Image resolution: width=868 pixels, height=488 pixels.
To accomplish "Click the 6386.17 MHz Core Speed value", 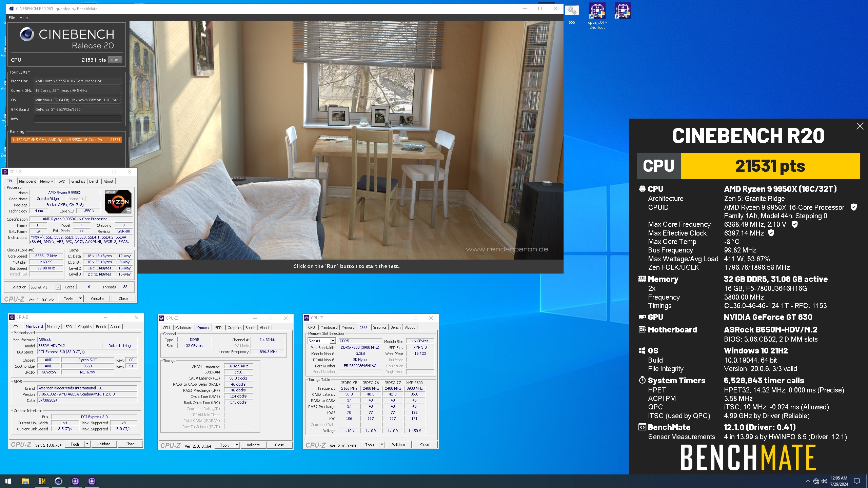I will click(46, 256).
